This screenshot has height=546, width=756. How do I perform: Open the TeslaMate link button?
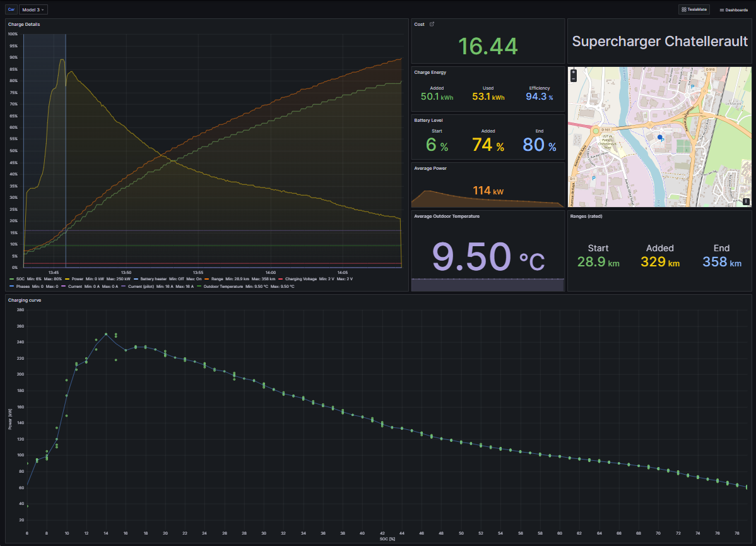[x=694, y=9]
